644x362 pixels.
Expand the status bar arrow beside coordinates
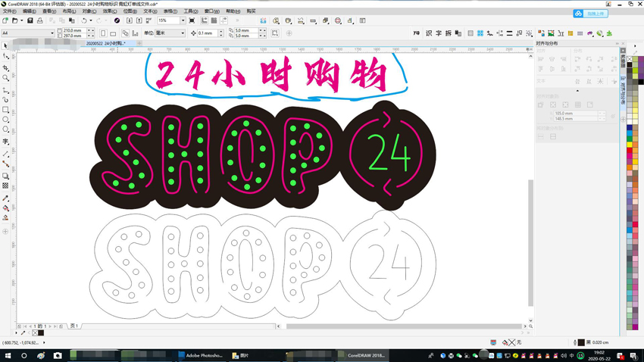coord(44,342)
